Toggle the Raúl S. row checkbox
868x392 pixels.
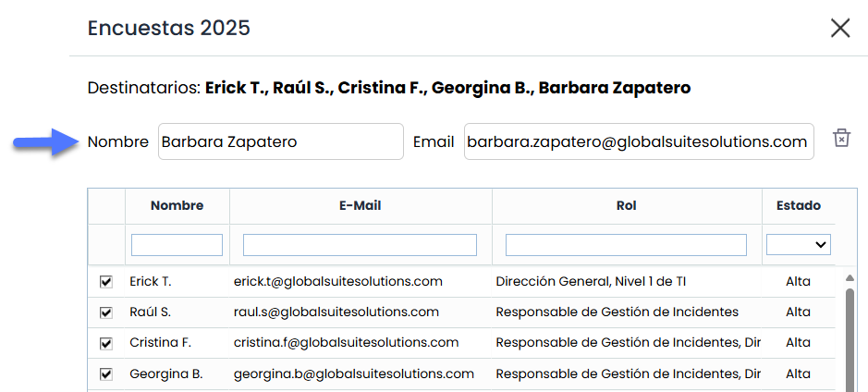coord(106,312)
